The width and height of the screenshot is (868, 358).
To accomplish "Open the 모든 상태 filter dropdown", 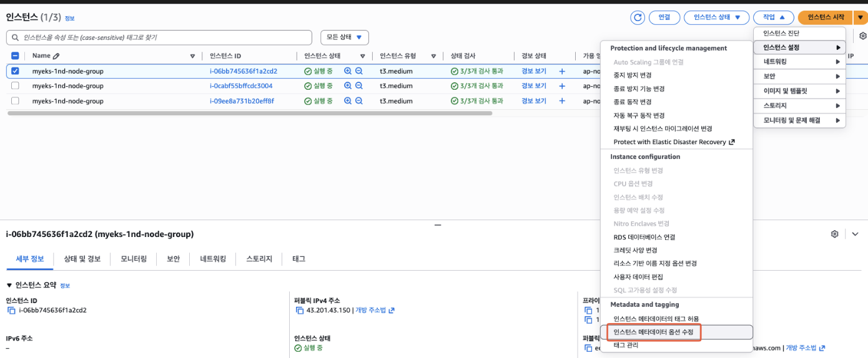I will [344, 37].
